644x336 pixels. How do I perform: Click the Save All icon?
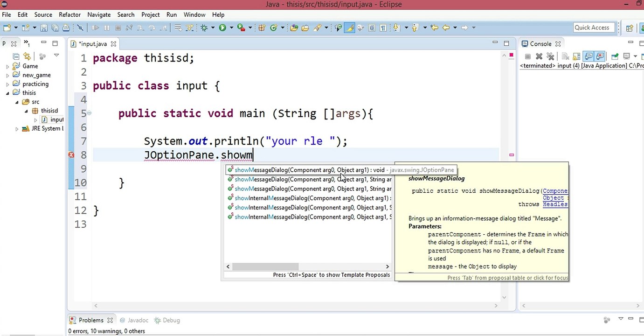click(x=55, y=28)
